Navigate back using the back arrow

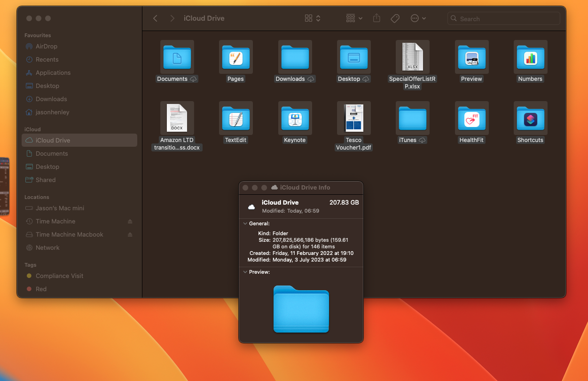pyautogui.click(x=156, y=18)
